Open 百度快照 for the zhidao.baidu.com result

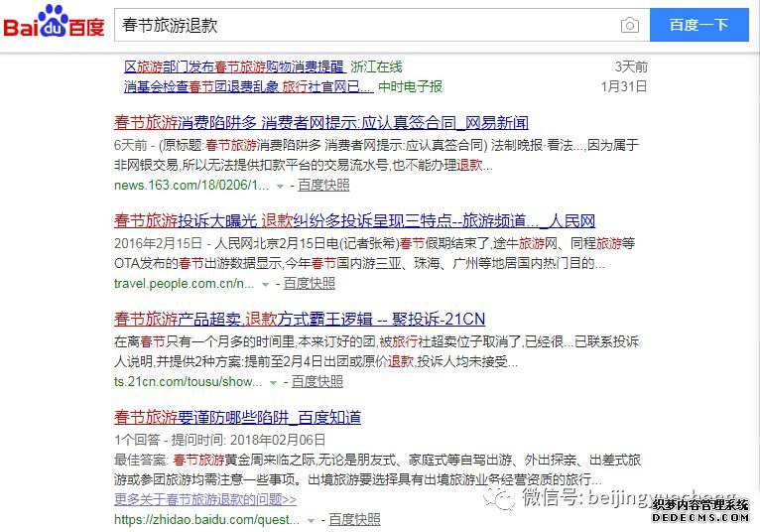[354, 520]
